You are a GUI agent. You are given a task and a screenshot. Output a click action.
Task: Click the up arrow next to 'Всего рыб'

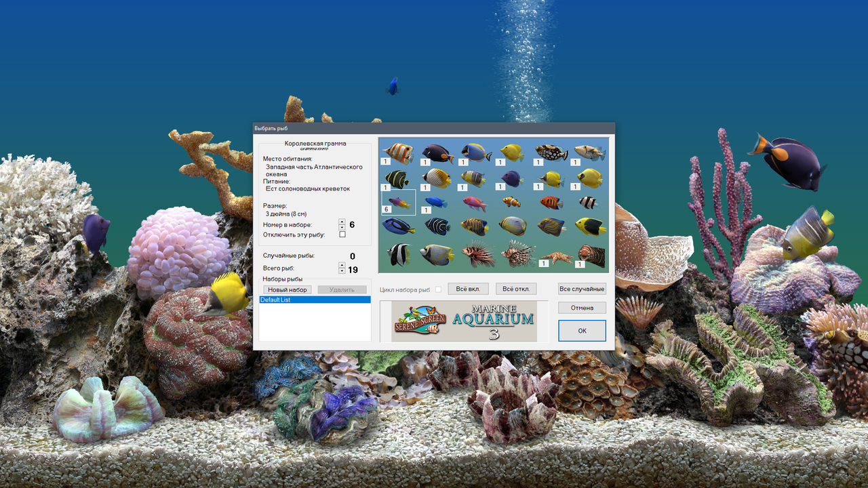(340, 265)
